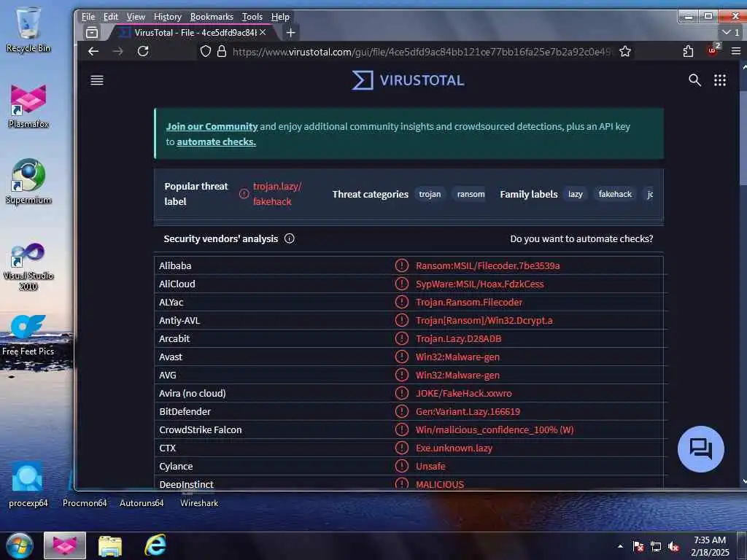
Task: Open the History menu
Action: click(x=168, y=17)
